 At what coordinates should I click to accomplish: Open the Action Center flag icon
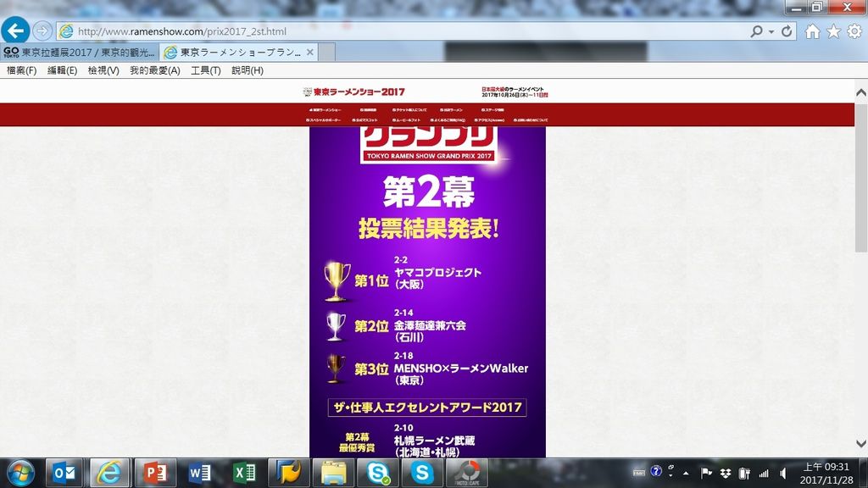point(706,473)
